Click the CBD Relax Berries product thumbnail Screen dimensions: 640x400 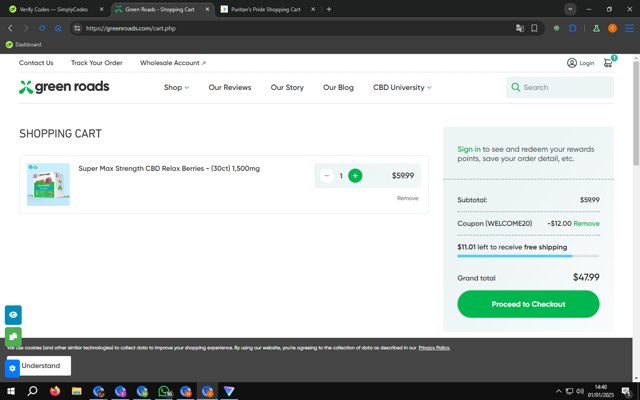click(x=48, y=184)
